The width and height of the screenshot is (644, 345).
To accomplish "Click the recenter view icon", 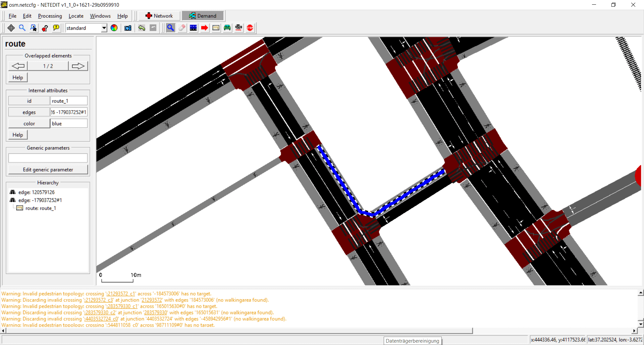I will (11, 28).
